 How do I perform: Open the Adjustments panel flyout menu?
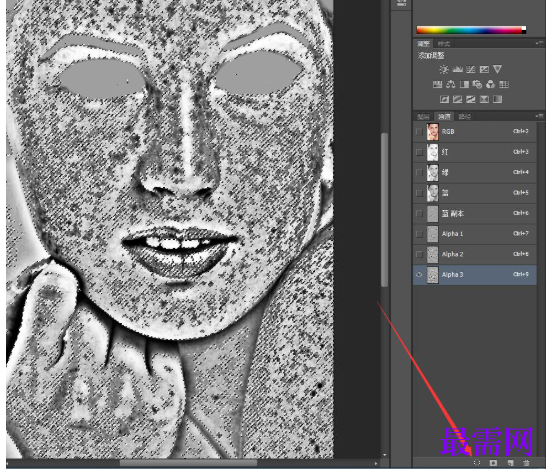539,43
